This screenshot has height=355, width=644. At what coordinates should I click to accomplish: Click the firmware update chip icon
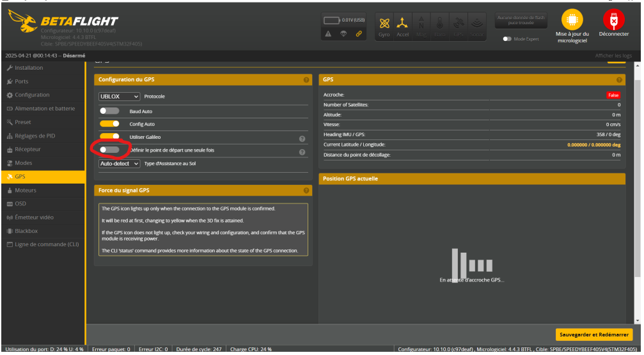[572, 20]
